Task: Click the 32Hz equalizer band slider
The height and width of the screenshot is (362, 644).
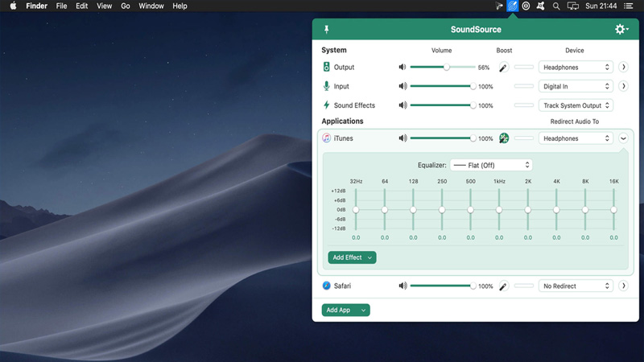Action: pyautogui.click(x=356, y=210)
